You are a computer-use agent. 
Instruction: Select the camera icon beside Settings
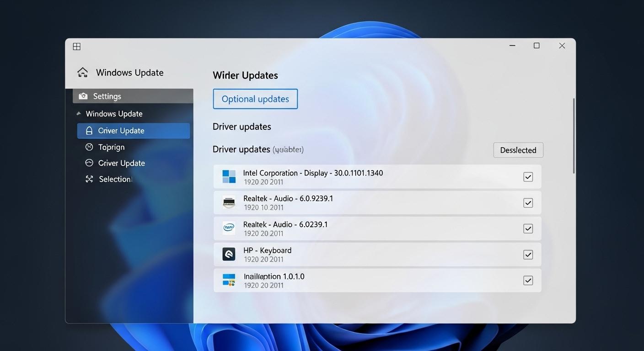coord(83,96)
